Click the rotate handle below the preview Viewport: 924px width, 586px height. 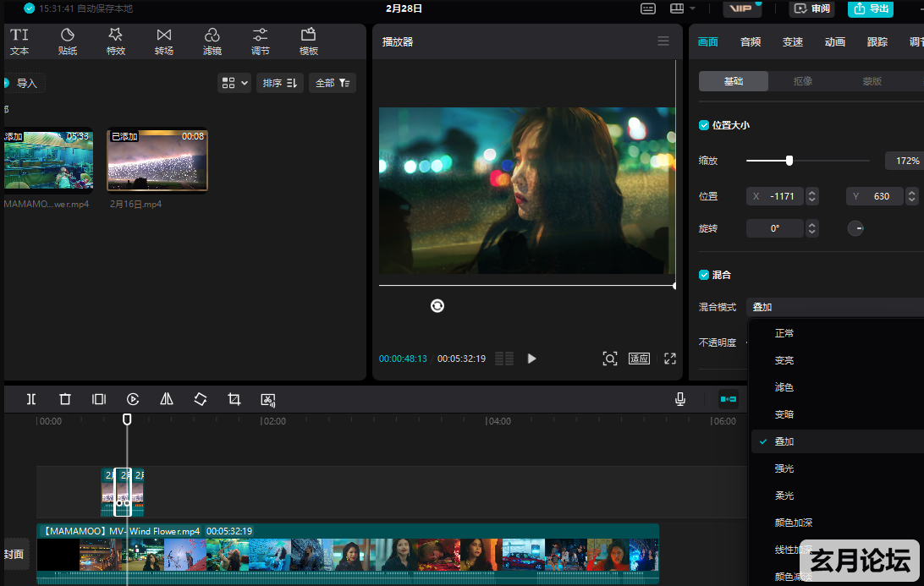437,305
